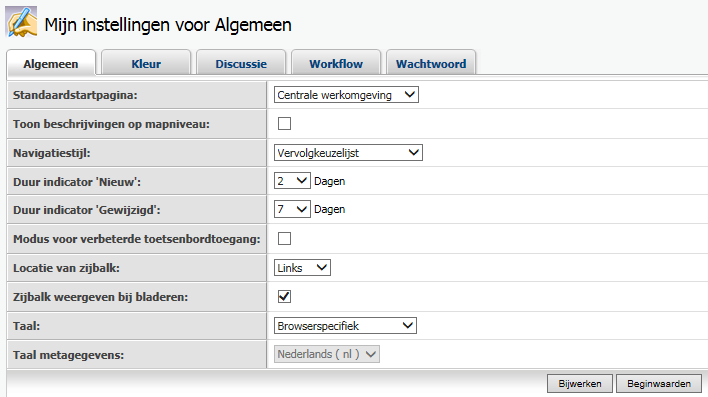
Task: Click the Taal metagegevens Nederlands dropdown
Action: 326,354
